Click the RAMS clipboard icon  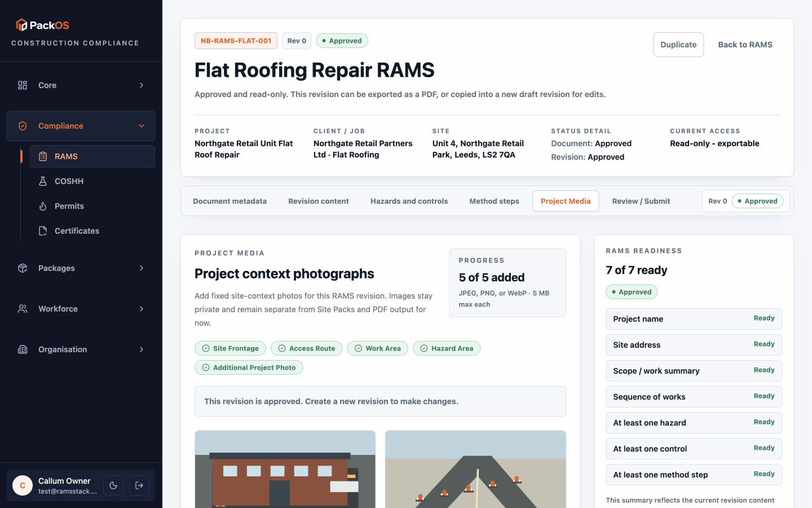tap(43, 156)
